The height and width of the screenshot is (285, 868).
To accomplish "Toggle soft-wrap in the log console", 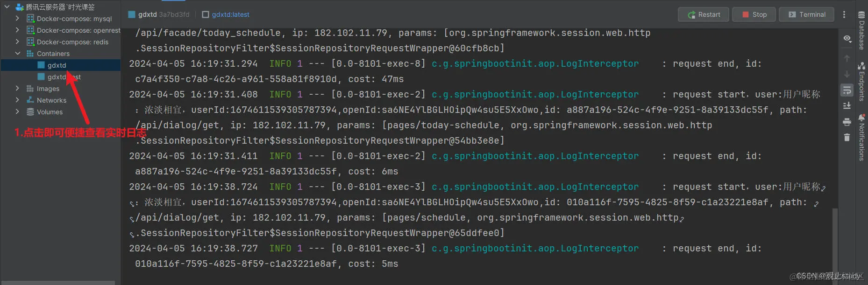I will click(x=847, y=90).
